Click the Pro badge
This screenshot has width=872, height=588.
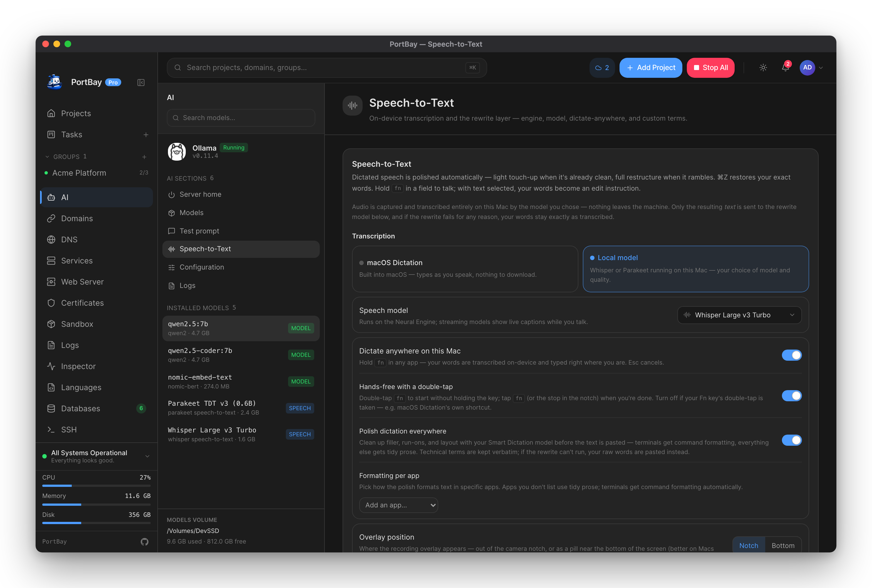(113, 83)
